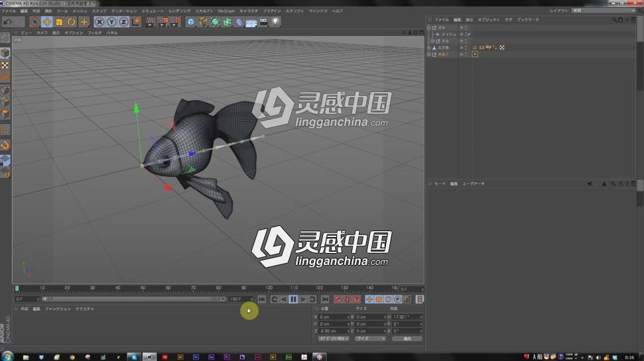Toggle X axis lock
644x361 pixels.
coord(99,22)
